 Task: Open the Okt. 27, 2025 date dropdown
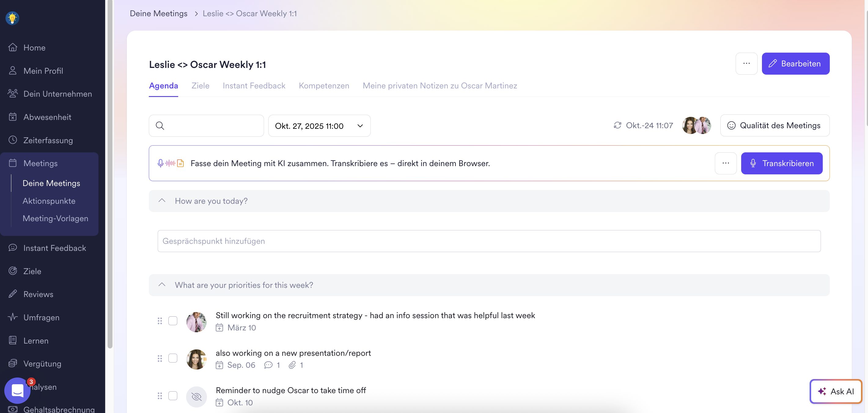(x=319, y=126)
